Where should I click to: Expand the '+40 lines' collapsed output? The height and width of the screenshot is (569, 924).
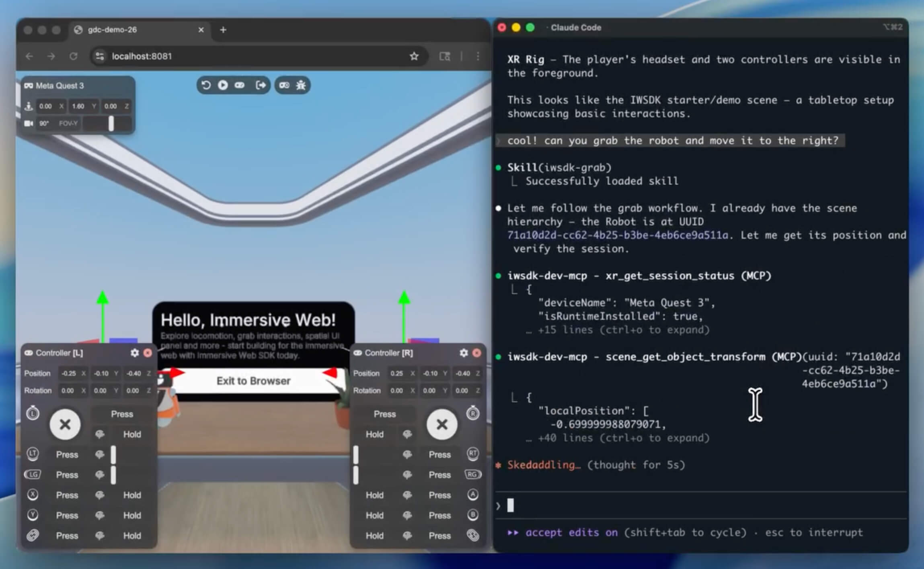[623, 438]
